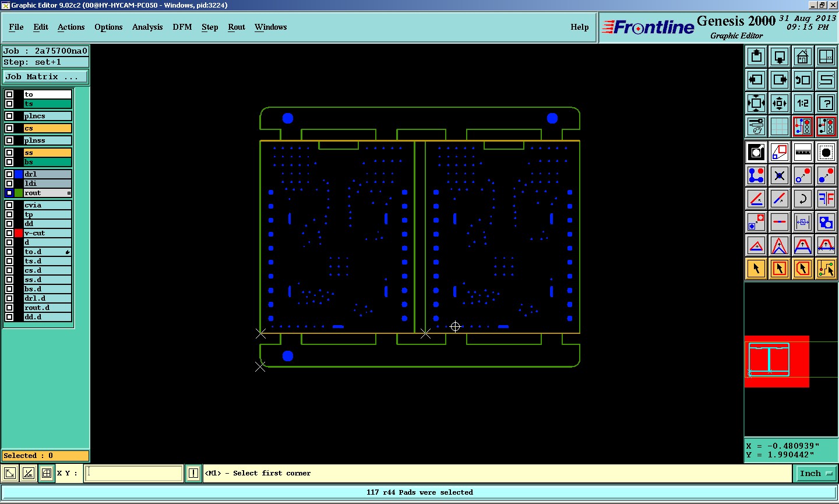The width and height of the screenshot is (839, 504).
Task: Toggle the checkbox for layer ss
Action: 9,153
